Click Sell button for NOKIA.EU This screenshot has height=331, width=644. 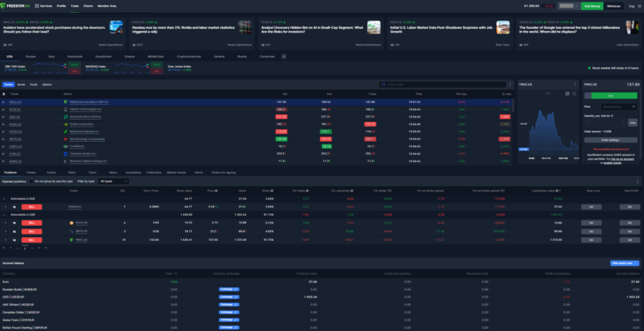click(x=32, y=207)
